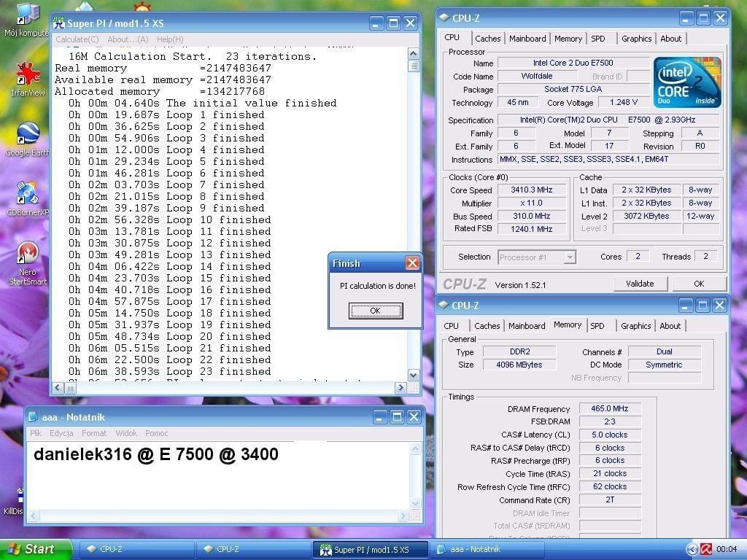Switch to Caches tab in lower CPU-Z
This screenshot has width=747, height=560.
click(x=487, y=326)
